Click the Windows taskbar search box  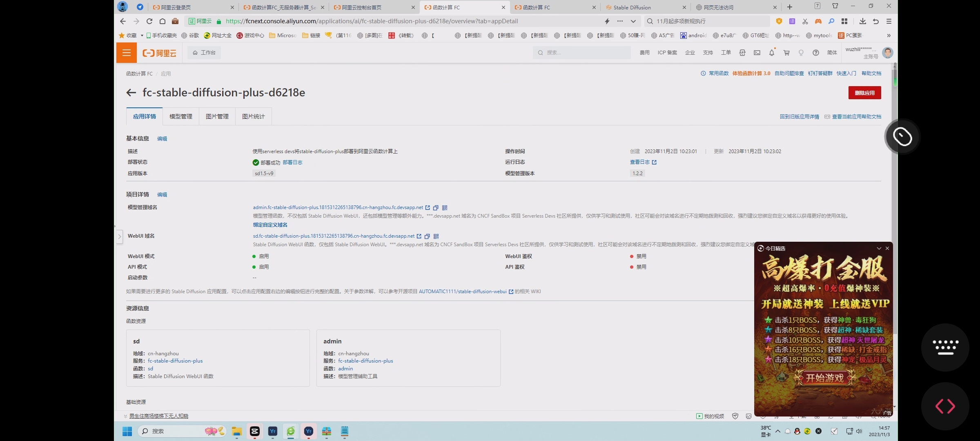pos(182,431)
